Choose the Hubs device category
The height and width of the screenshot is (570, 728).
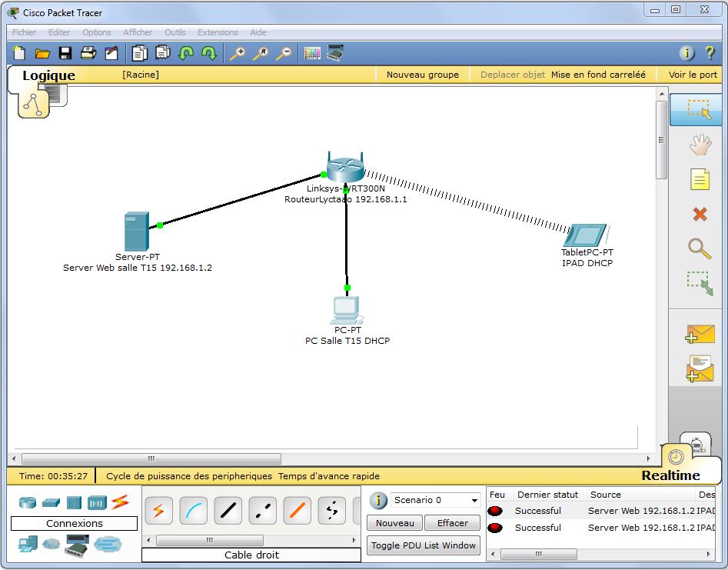point(74,502)
